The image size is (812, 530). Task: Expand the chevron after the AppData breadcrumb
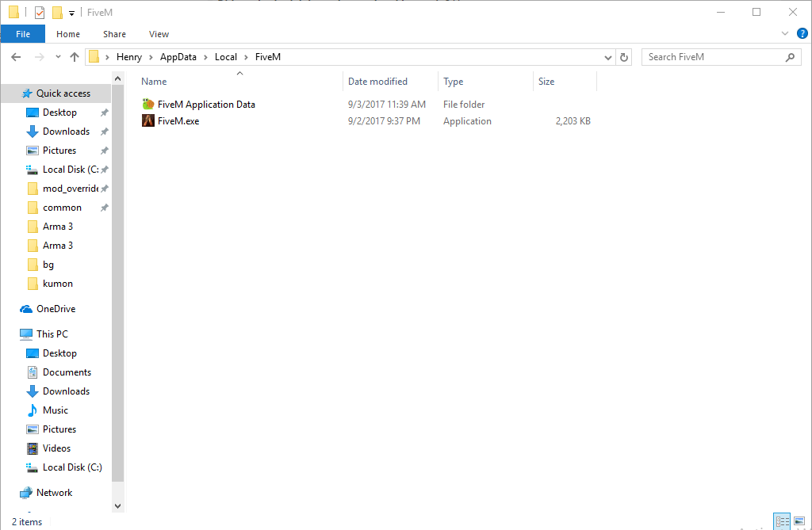(205, 58)
